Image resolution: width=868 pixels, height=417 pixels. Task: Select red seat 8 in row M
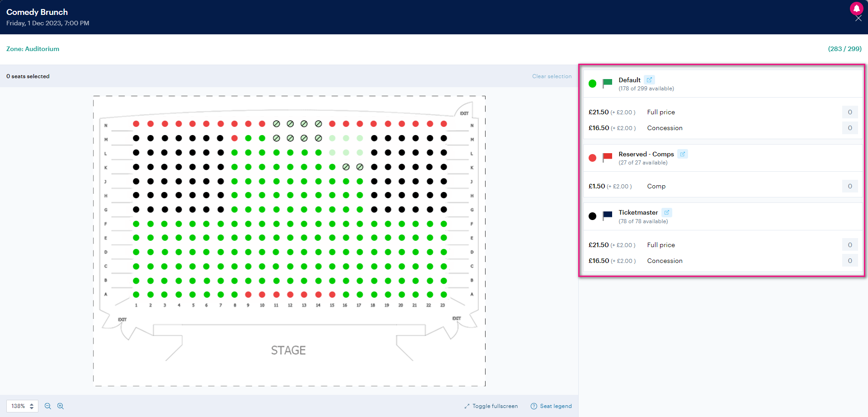(234, 138)
